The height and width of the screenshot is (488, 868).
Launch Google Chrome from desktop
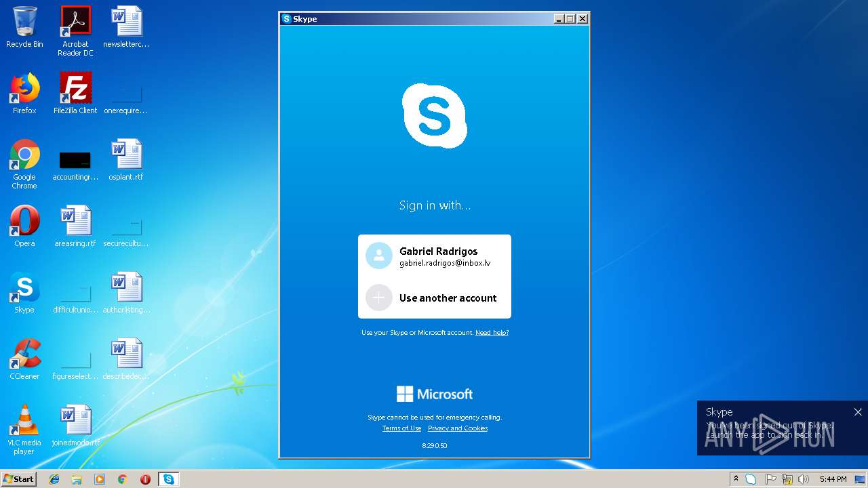coord(24,164)
